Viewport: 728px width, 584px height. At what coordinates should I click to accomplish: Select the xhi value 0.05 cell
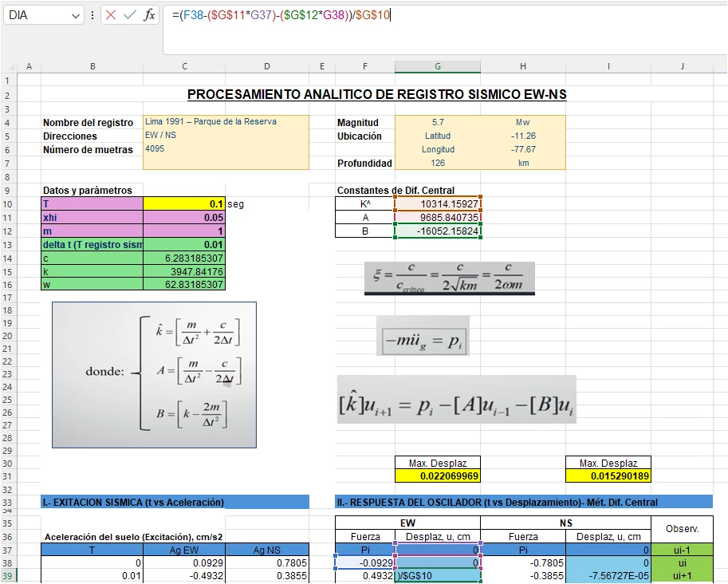coord(184,218)
